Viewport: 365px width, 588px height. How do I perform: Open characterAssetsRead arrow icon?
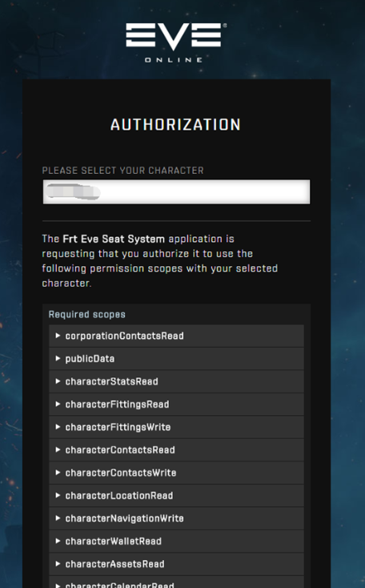58,564
